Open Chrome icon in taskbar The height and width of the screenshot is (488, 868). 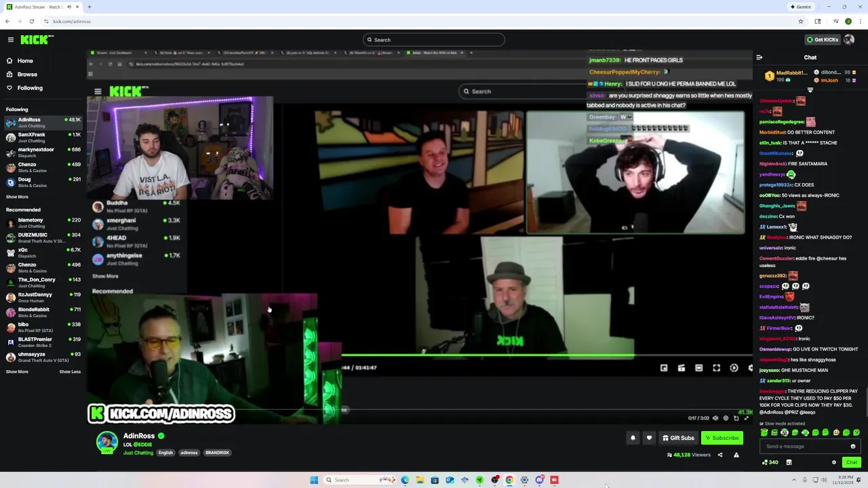[x=509, y=480]
